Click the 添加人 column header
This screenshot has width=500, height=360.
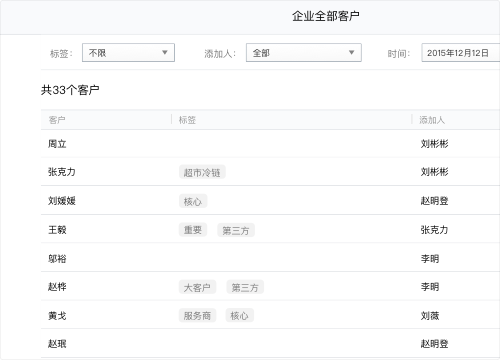coord(432,120)
